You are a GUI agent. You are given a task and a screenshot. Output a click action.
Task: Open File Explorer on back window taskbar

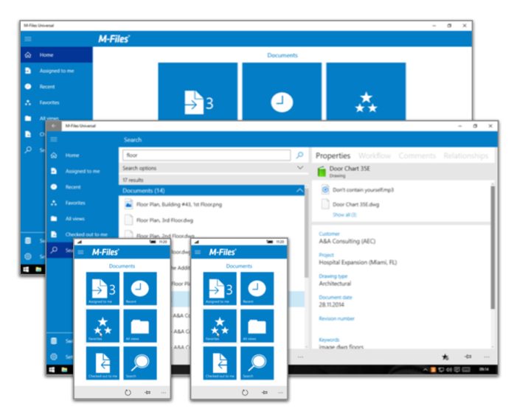(x=38, y=270)
